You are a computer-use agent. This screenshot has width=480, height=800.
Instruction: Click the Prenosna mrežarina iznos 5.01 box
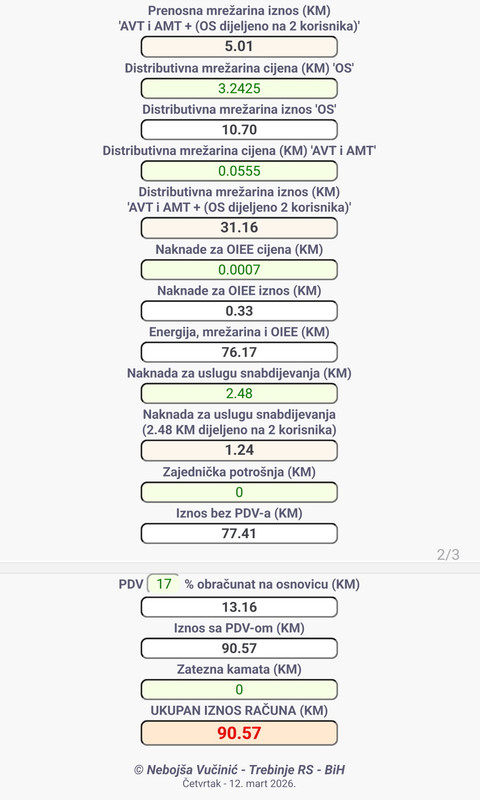tap(239, 46)
